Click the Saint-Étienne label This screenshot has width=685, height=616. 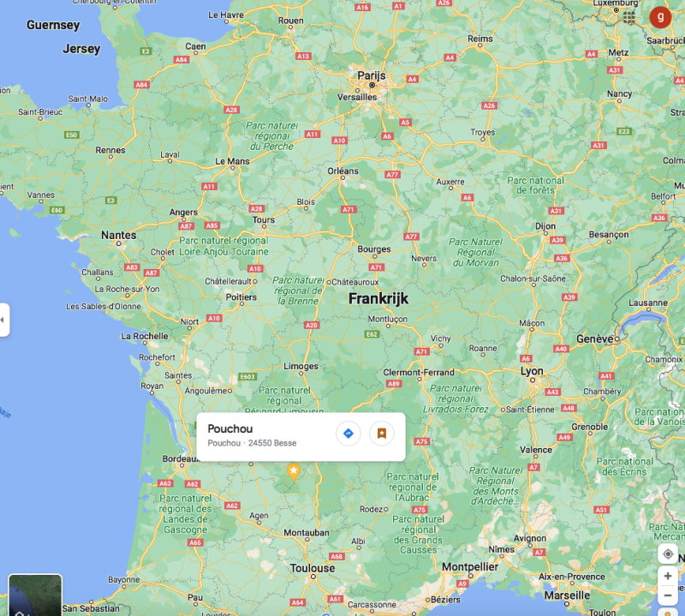click(x=530, y=410)
